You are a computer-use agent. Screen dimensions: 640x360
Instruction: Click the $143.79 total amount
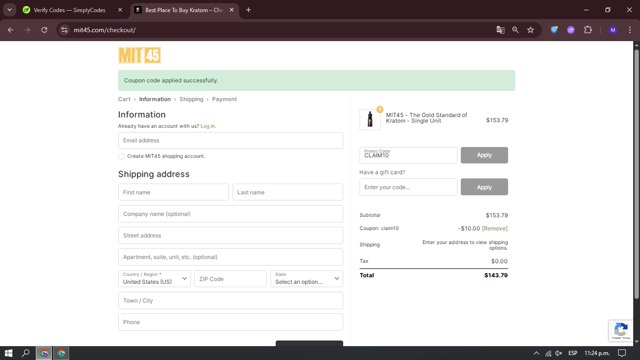pyautogui.click(x=496, y=276)
